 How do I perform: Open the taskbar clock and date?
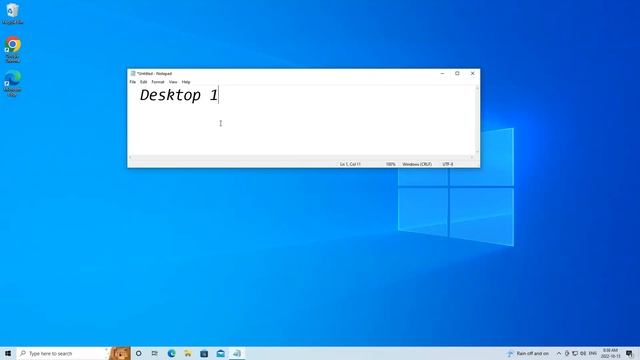(610, 353)
